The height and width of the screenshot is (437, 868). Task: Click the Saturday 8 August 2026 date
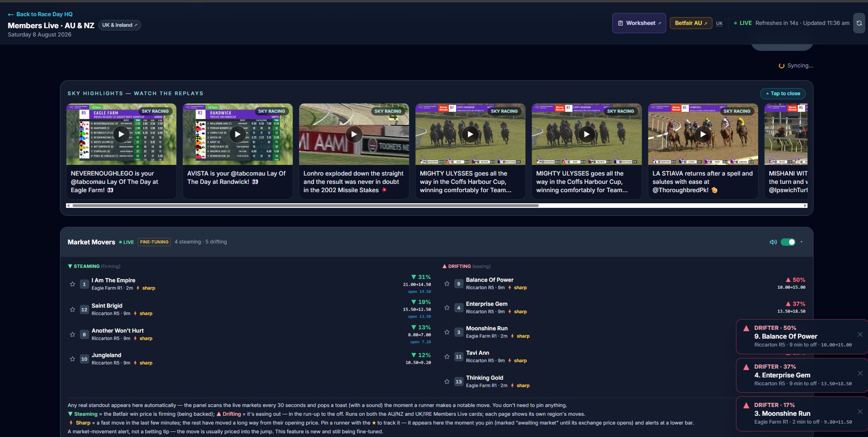(x=40, y=35)
